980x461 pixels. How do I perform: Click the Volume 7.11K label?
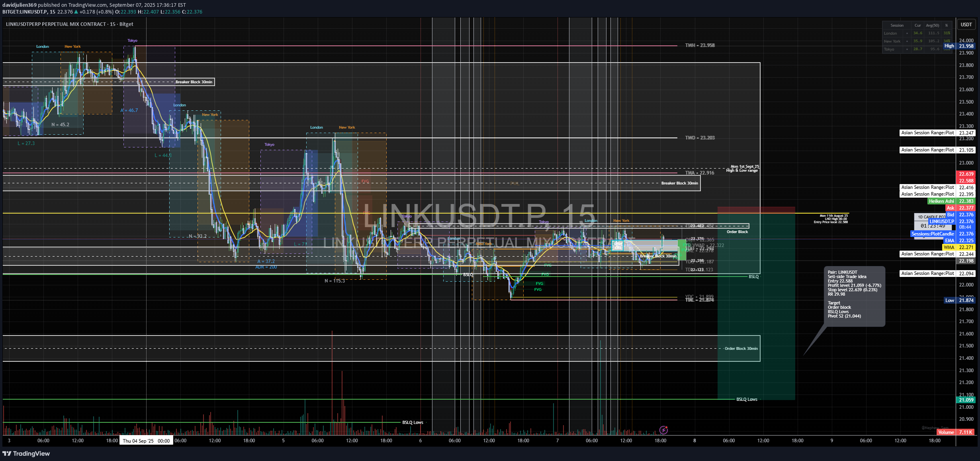956,432
